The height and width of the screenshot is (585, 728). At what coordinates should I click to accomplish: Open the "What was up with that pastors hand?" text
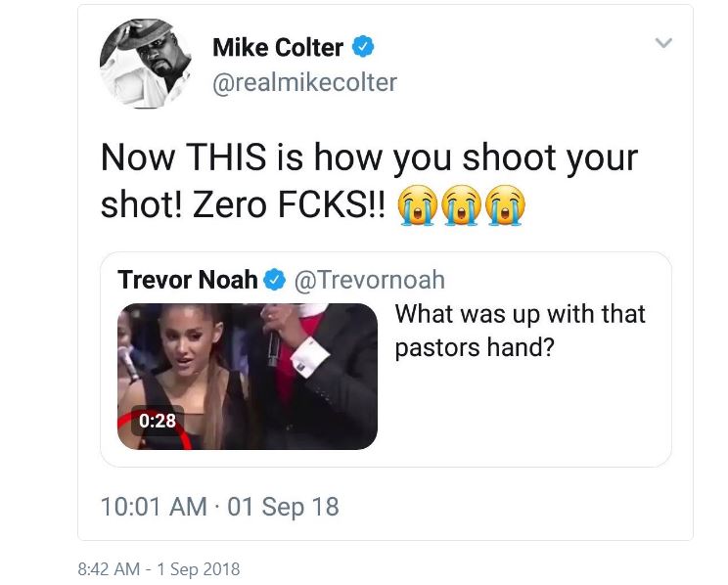(x=520, y=331)
